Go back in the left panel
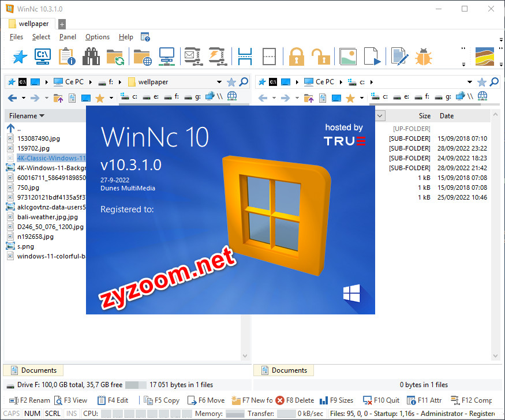This screenshot has width=505, height=420. pyautogui.click(x=13, y=98)
